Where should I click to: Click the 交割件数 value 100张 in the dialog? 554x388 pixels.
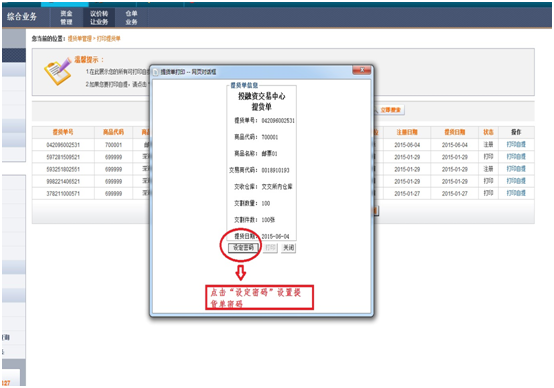(268, 220)
